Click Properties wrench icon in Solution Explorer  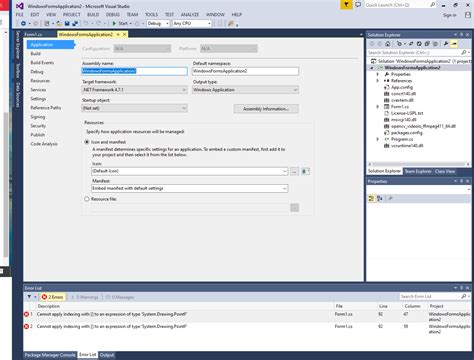tap(446, 44)
